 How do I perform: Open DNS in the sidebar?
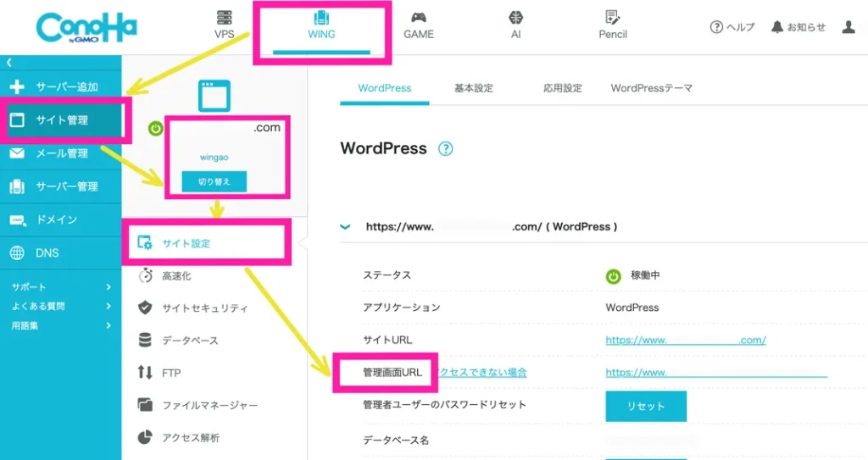[60, 252]
